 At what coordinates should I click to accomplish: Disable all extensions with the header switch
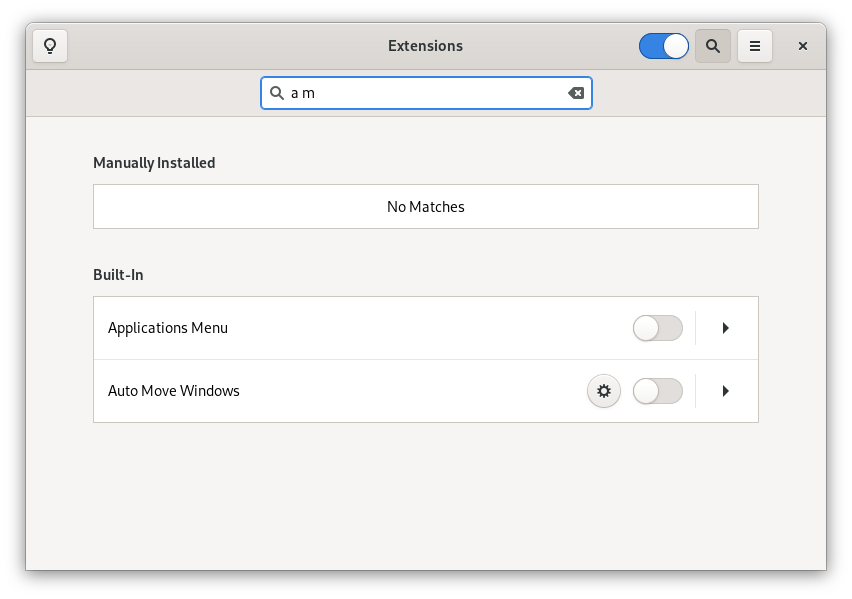click(x=664, y=46)
